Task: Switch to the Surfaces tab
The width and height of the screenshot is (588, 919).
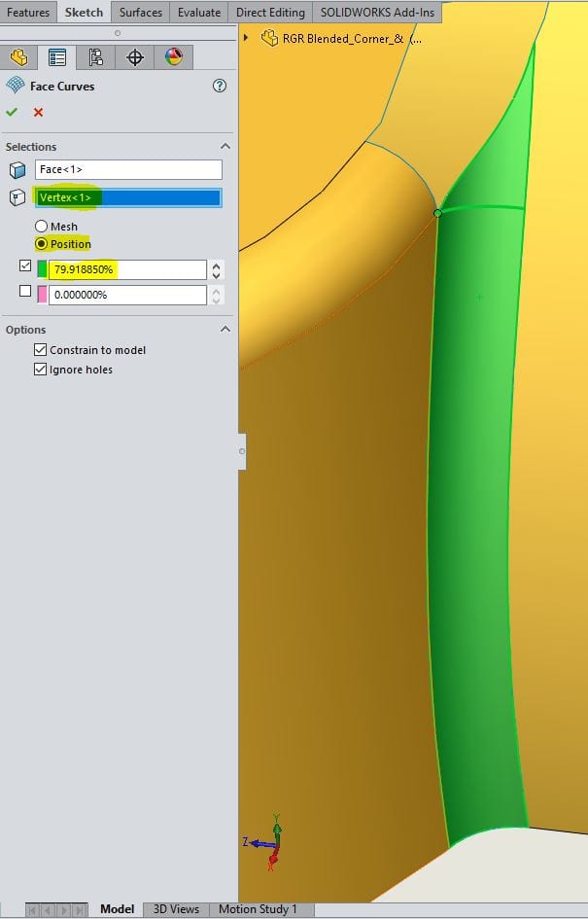Action: coord(140,13)
